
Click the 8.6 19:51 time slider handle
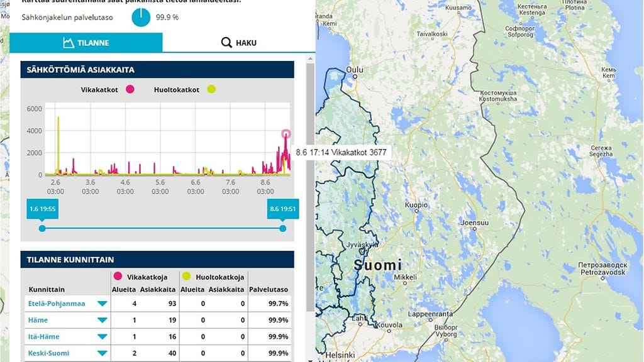coord(282,208)
